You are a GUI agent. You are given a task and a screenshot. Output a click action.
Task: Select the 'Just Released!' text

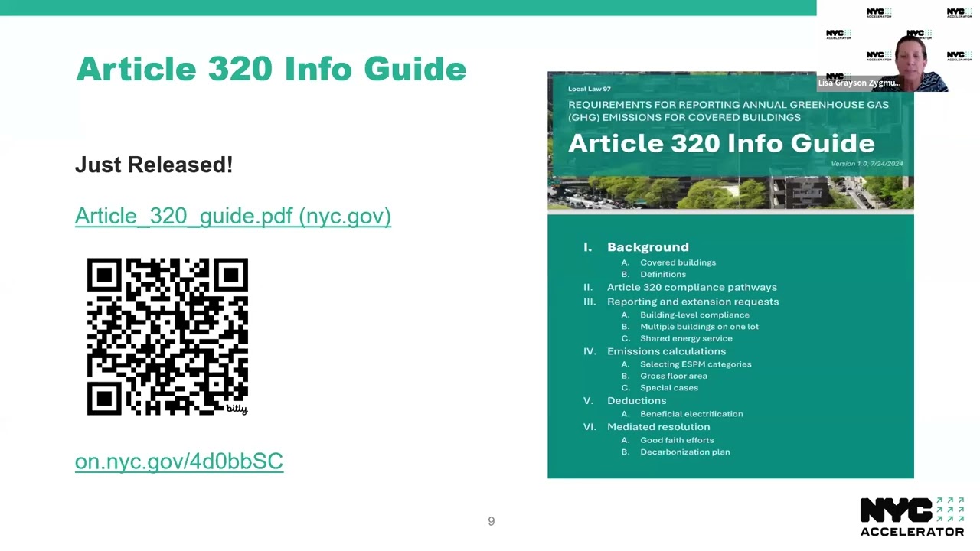pos(154,165)
